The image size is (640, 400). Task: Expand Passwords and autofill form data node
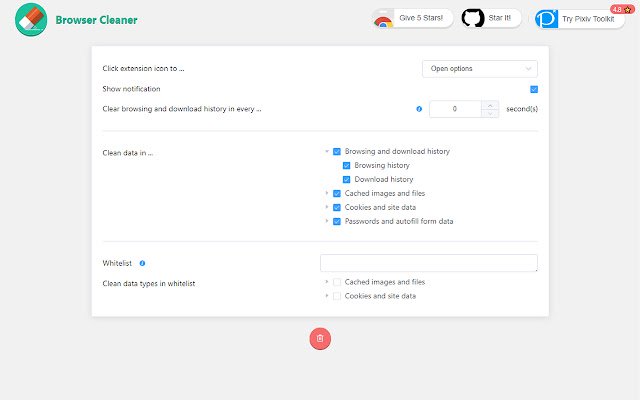(x=327, y=221)
